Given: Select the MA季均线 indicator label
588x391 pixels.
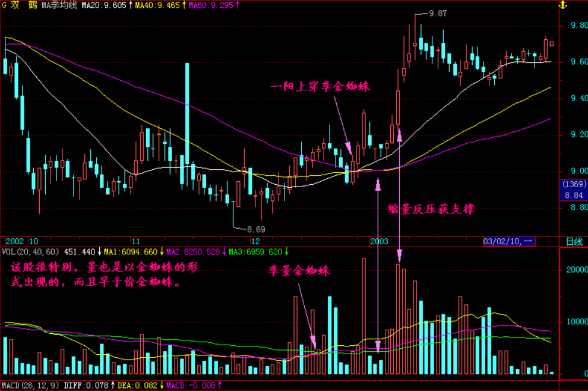Looking at the screenshot, I should pyautogui.click(x=61, y=5).
